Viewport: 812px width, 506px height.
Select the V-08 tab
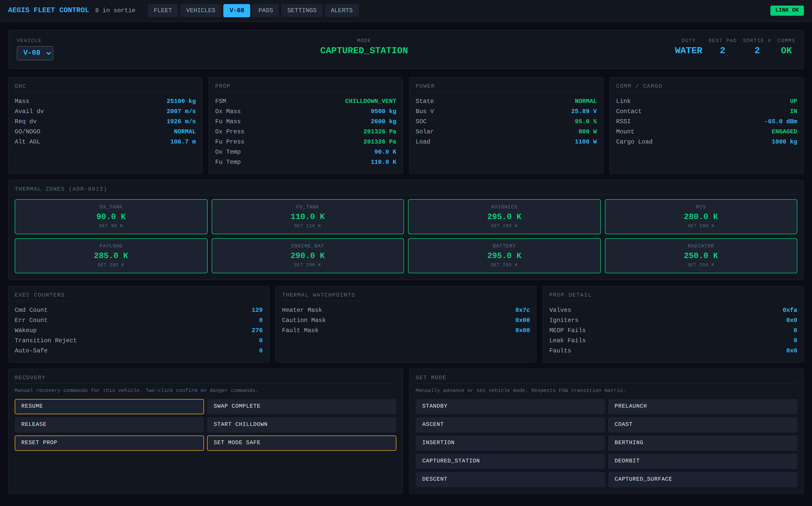point(236,10)
